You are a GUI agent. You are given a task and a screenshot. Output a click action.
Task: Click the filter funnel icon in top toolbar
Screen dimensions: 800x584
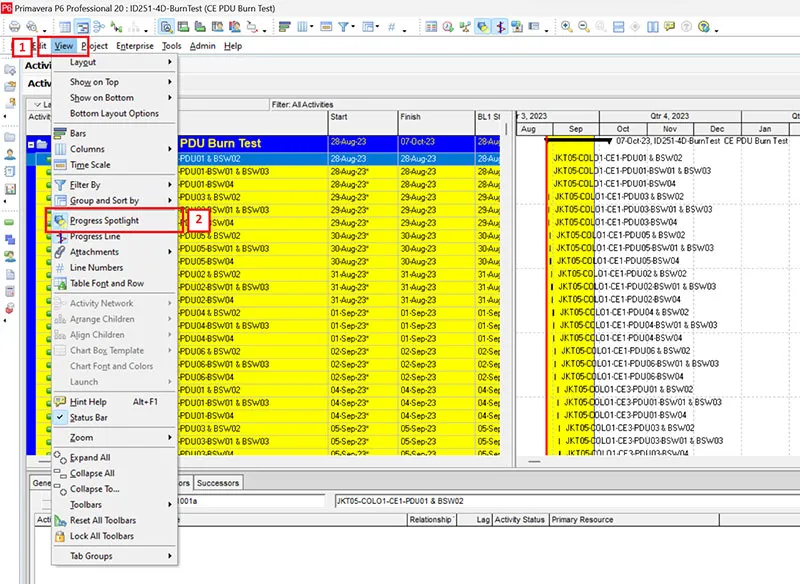click(344, 27)
